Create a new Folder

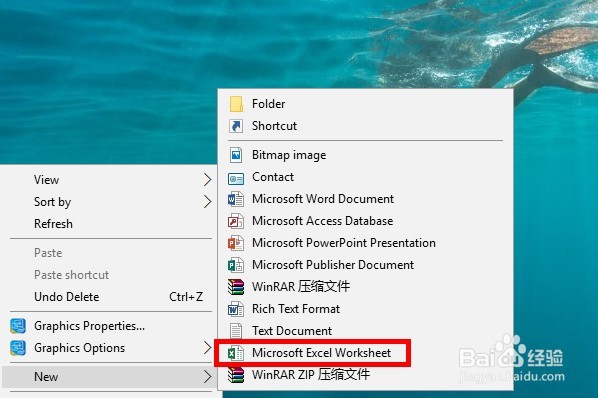pyautogui.click(x=365, y=104)
